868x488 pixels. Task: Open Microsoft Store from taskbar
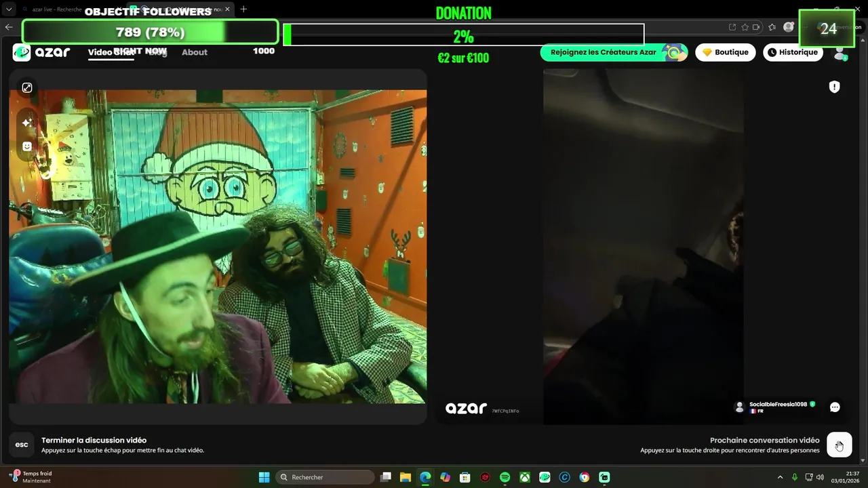(465, 477)
